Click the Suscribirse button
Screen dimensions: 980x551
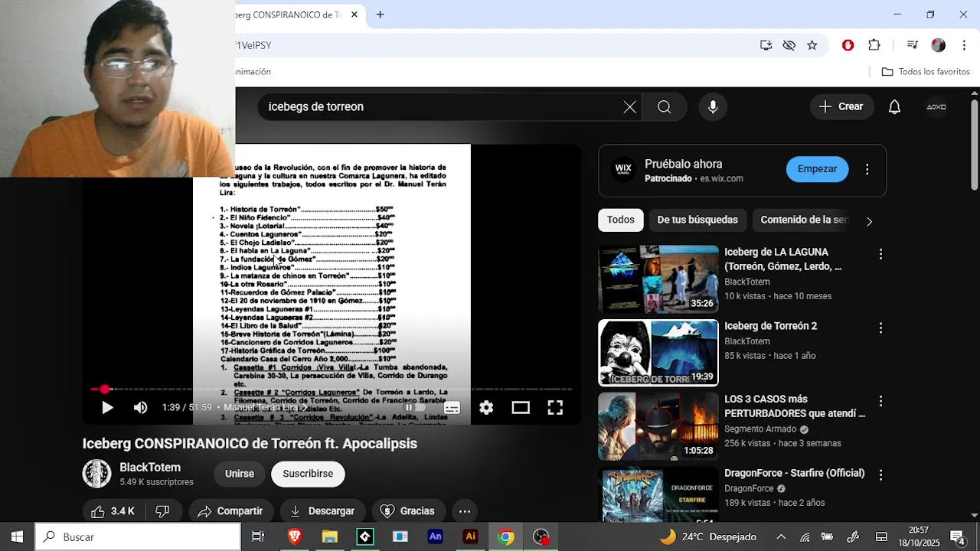308,474
